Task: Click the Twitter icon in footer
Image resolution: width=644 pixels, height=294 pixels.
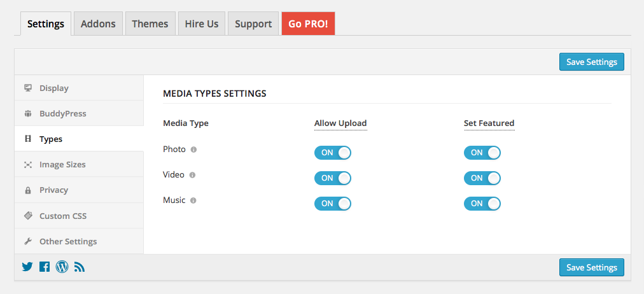Action: pos(27,267)
